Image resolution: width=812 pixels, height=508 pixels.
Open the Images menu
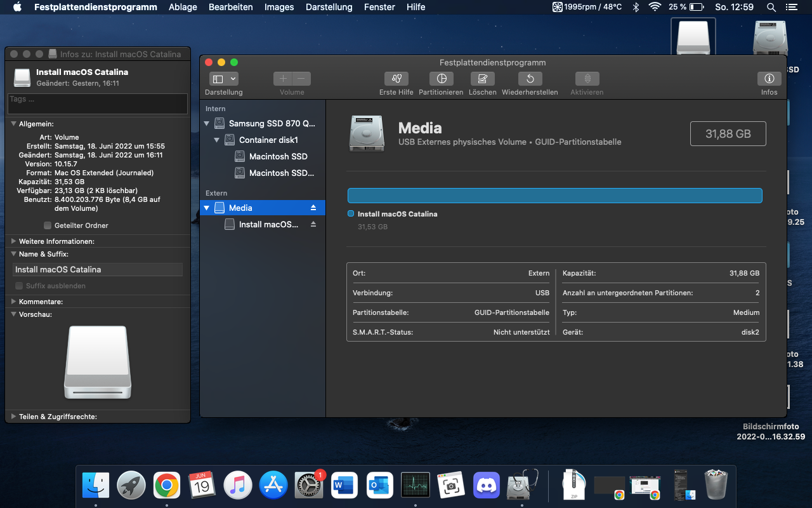pos(279,7)
